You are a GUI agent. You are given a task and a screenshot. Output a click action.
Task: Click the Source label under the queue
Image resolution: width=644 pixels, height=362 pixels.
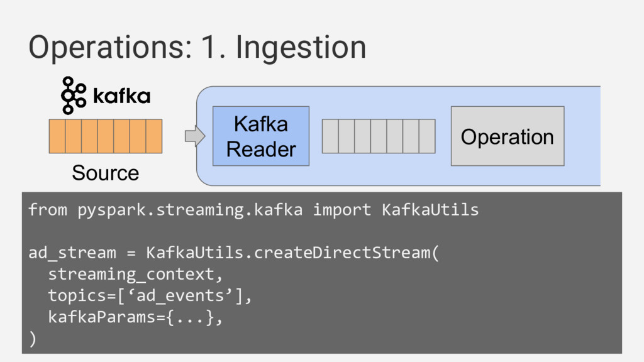(x=106, y=173)
